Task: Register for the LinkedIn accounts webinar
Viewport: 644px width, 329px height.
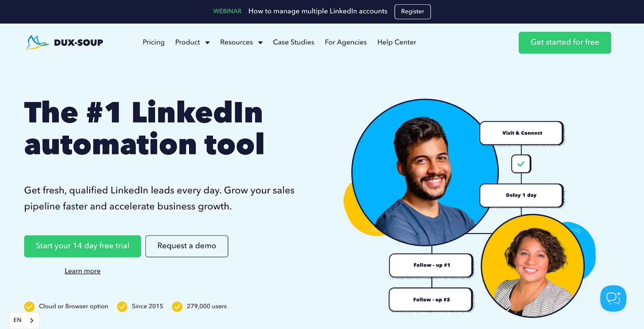Action: click(413, 12)
